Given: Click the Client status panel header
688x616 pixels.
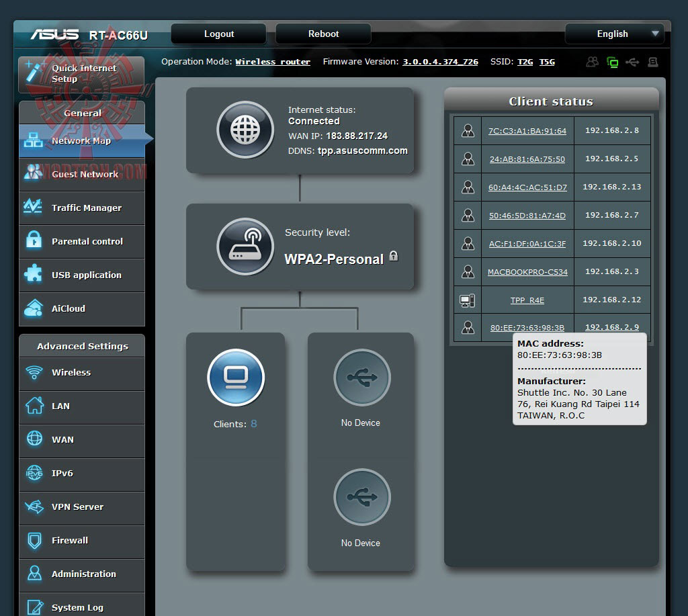Looking at the screenshot, I should 551,100.
